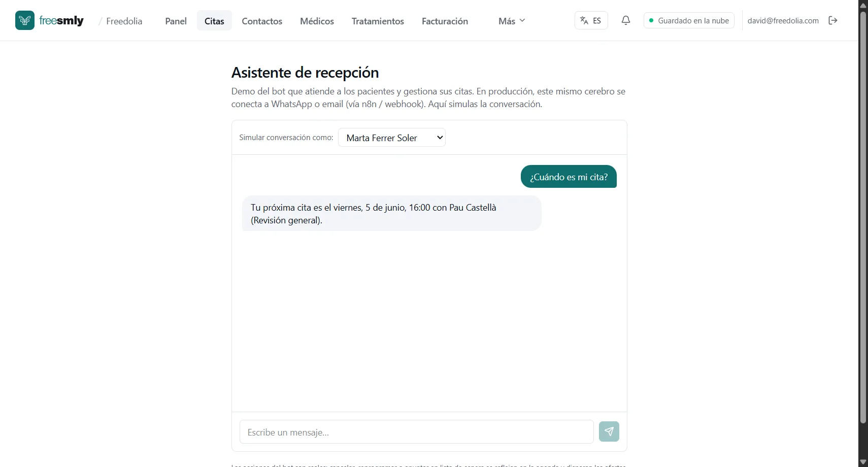The width and height of the screenshot is (868, 467).
Task: Open the notifications bell
Action: coord(626,20)
